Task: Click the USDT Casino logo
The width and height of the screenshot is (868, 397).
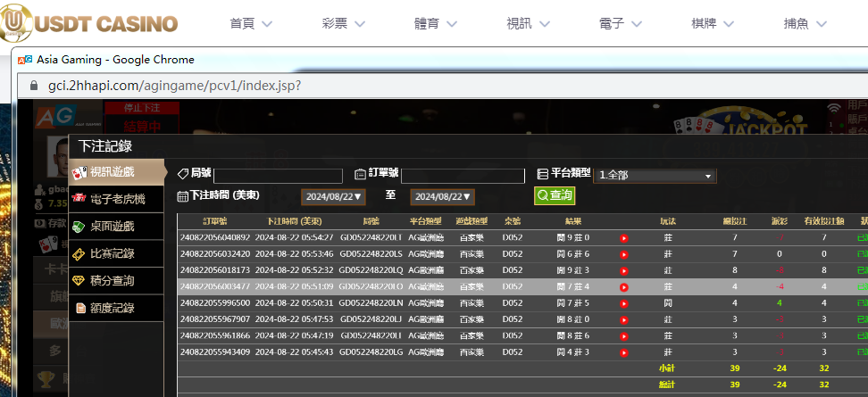Action: coord(89,22)
